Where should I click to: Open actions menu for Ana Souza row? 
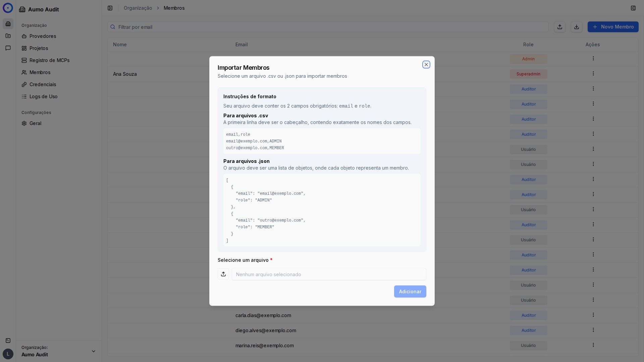[x=593, y=73]
